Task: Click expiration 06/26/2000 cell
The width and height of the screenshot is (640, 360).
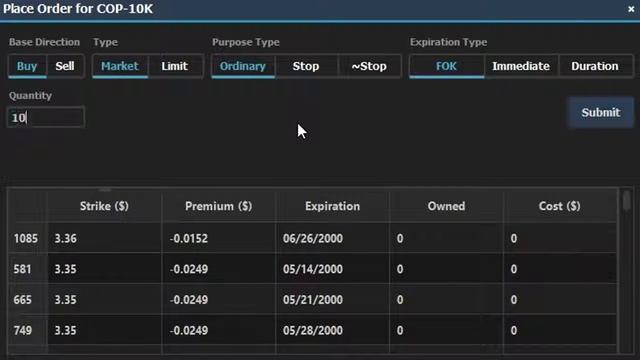Action: point(332,238)
